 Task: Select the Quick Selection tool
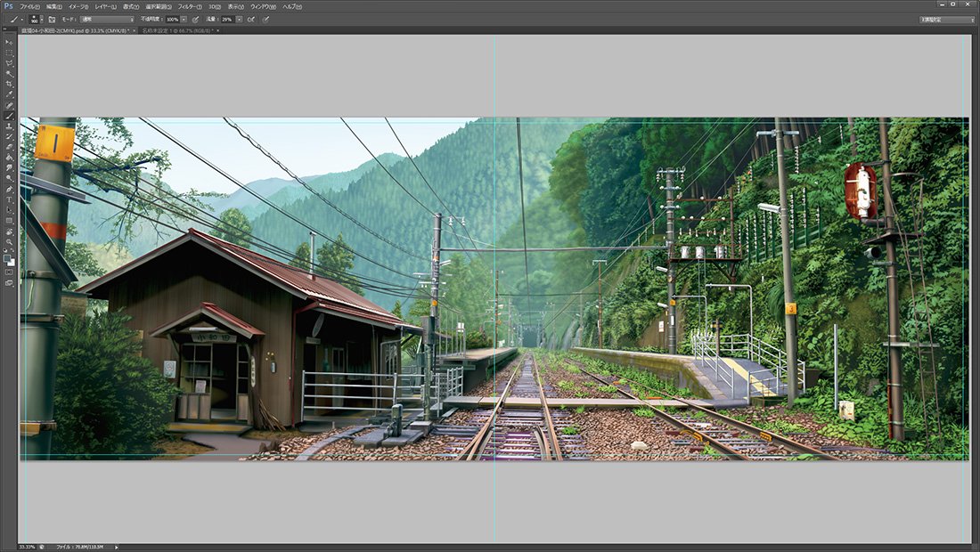click(9, 73)
